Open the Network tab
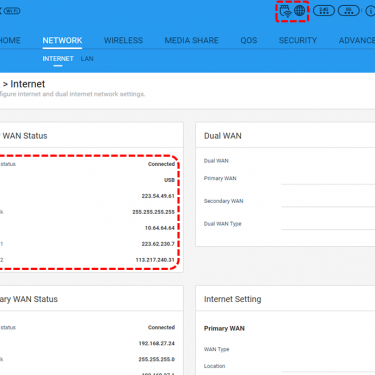375x375 pixels. click(62, 41)
